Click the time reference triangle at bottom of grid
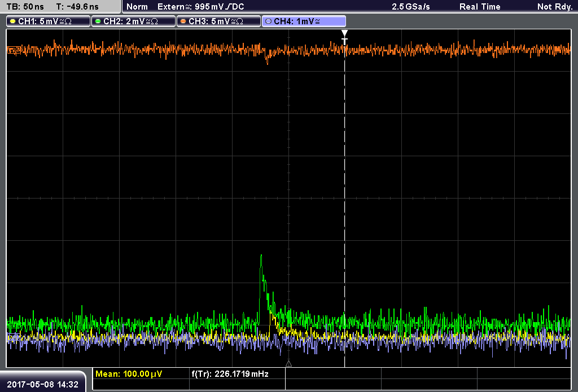578x392 pixels. 288,364
